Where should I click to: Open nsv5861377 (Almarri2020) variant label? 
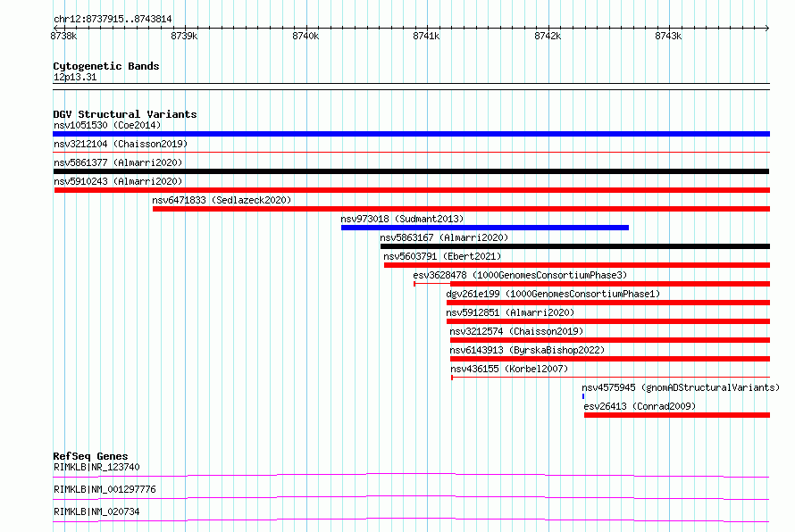[118, 162]
